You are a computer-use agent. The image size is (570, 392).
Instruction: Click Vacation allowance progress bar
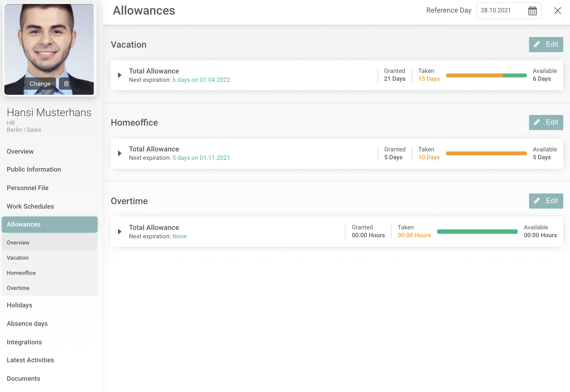(x=486, y=75)
